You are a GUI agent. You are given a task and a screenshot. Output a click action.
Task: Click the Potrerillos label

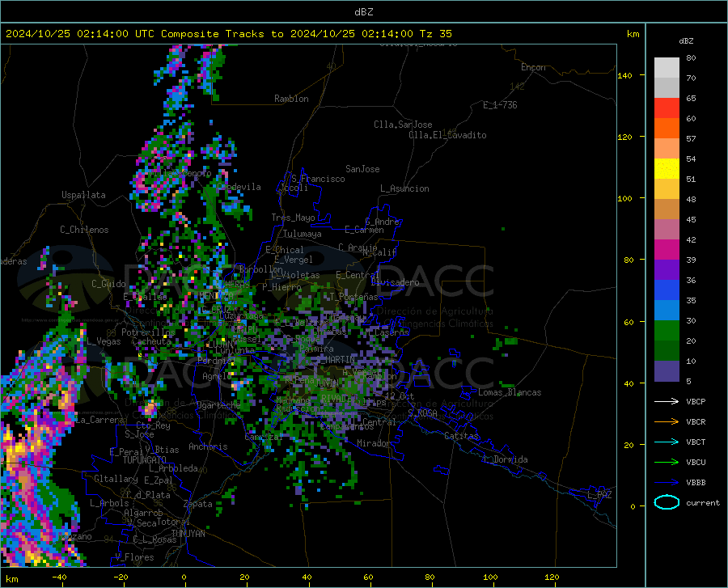click(x=148, y=332)
